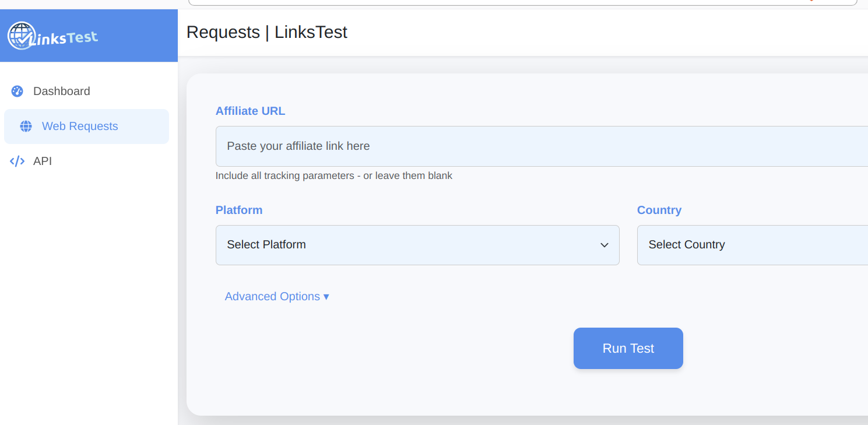868x425 pixels.
Task: Click the Platform label
Action: coord(239,210)
